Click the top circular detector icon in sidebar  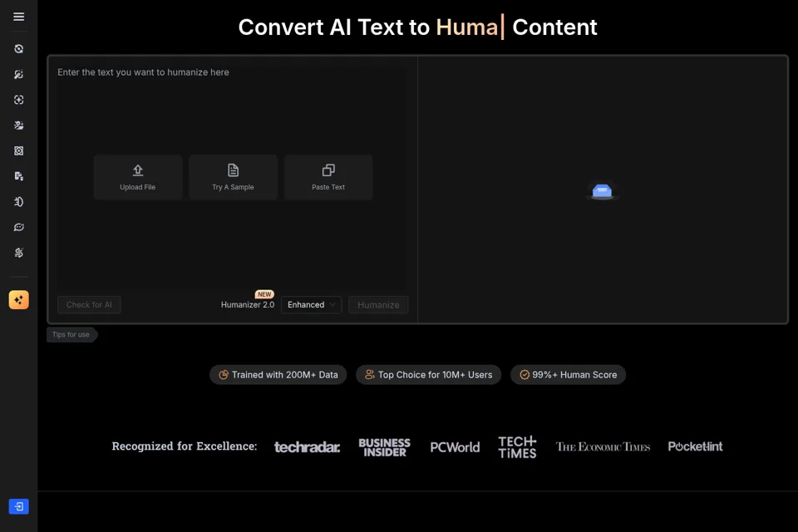(19, 49)
